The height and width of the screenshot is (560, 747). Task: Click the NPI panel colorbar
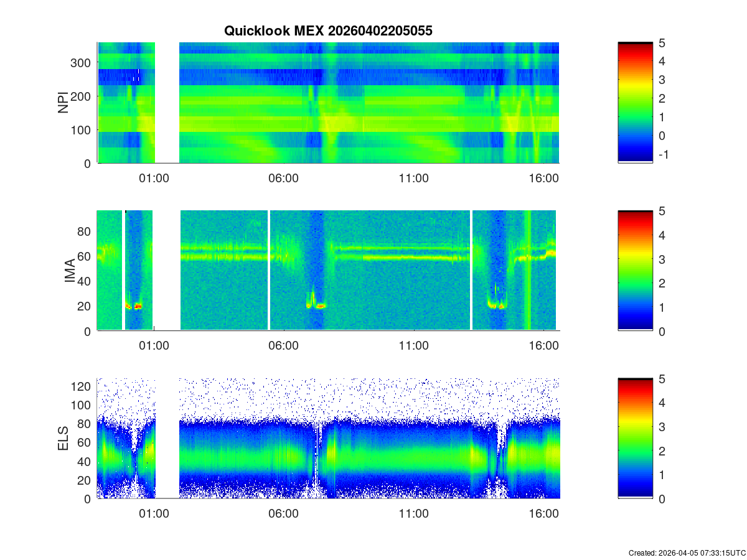[x=635, y=103]
